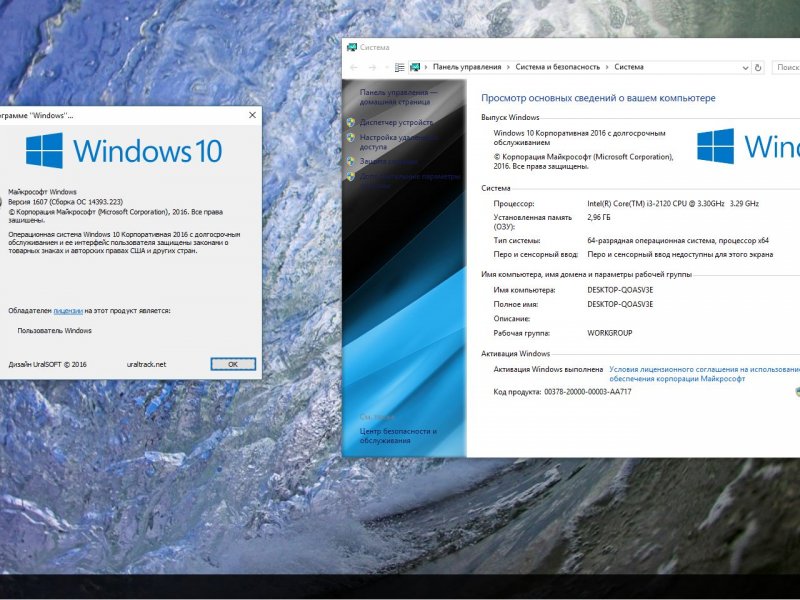Expand the chevron after Панель управления breadcrumb

point(509,67)
